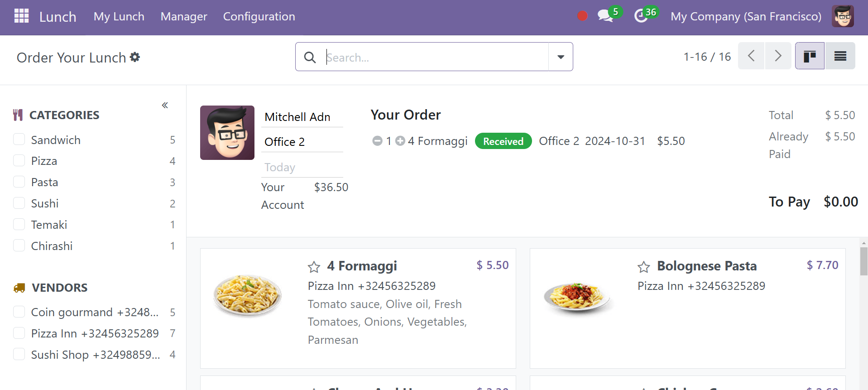Increase 4 Formaggi order quantity
The image size is (868, 390).
pyautogui.click(x=400, y=141)
